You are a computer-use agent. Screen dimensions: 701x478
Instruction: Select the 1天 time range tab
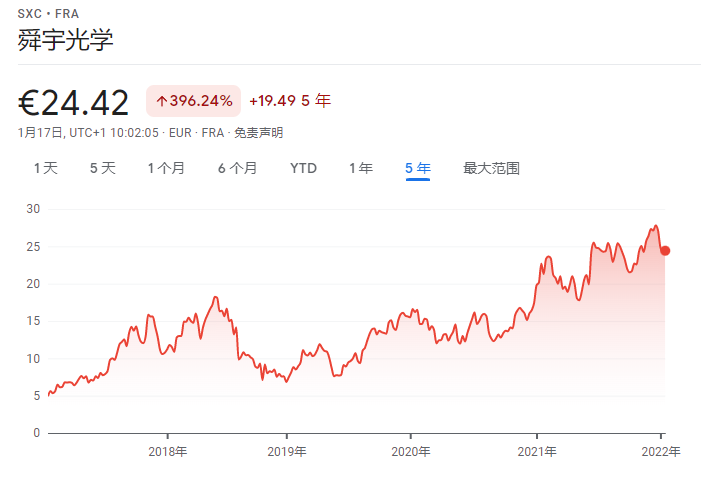46,168
